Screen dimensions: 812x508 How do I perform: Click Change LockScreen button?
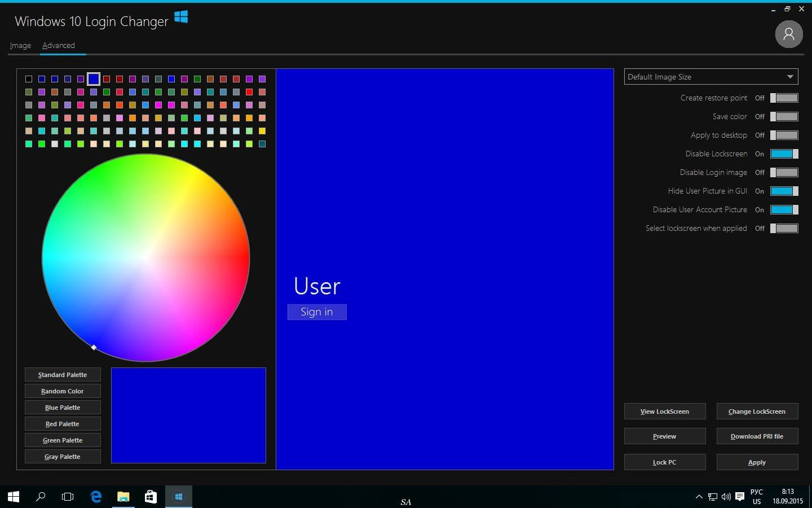point(757,411)
